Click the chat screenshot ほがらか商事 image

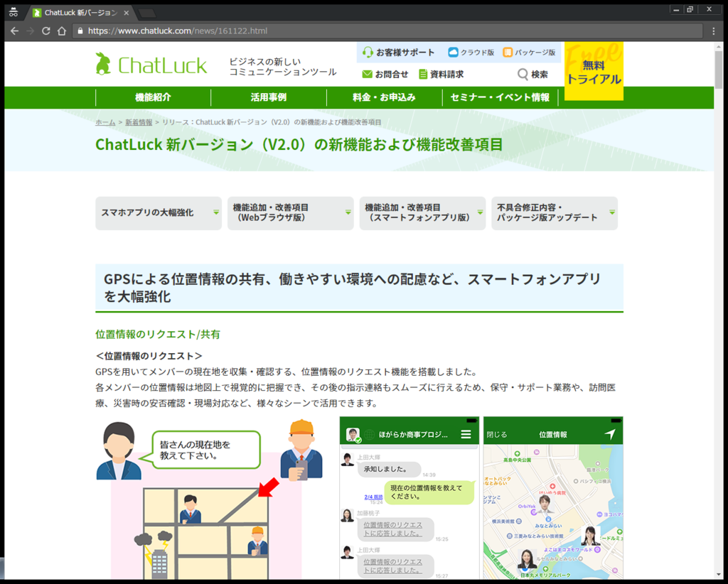409,498
